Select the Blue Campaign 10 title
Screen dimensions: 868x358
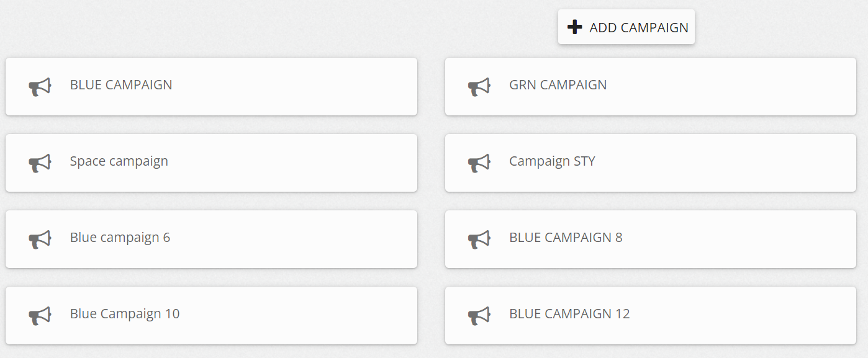[125, 314]
